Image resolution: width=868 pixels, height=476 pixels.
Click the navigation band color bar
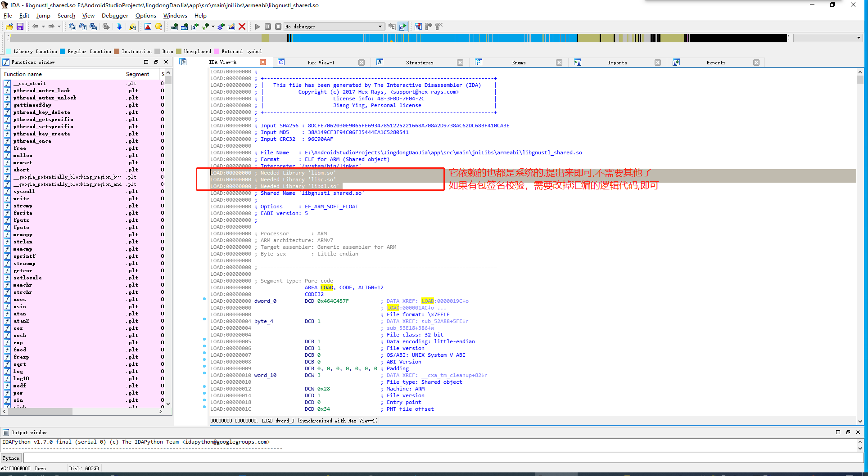pos(398,38)
